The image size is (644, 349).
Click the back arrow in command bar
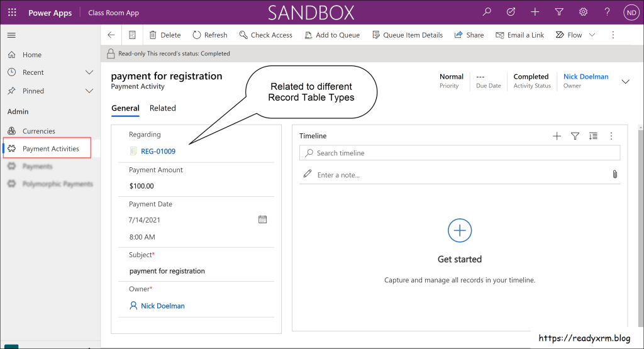tap(111, 35)
